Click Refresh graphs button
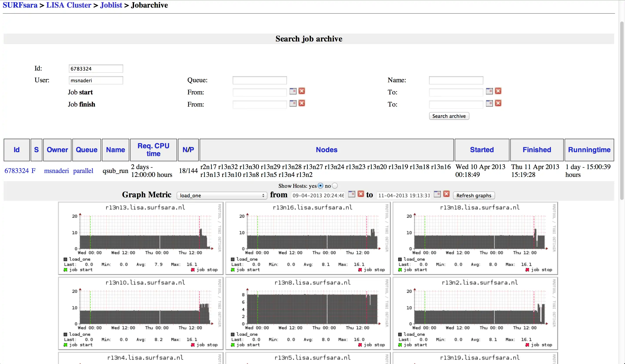The image size is (625, 364). [x=474, y=195]
